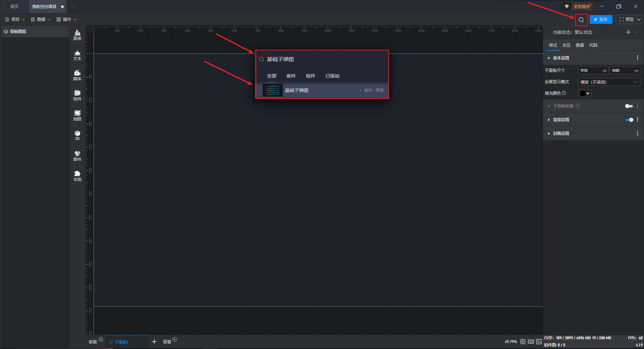Viewport: 644px width, 349px height.
Task: Open 封面设置 more options menu
Action: click(637, 134)
